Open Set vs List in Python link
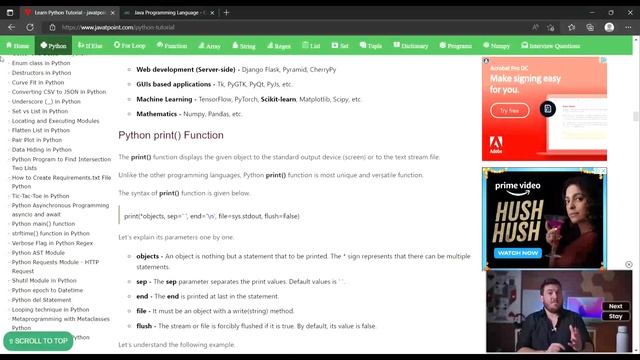 (x=40, y=111)
